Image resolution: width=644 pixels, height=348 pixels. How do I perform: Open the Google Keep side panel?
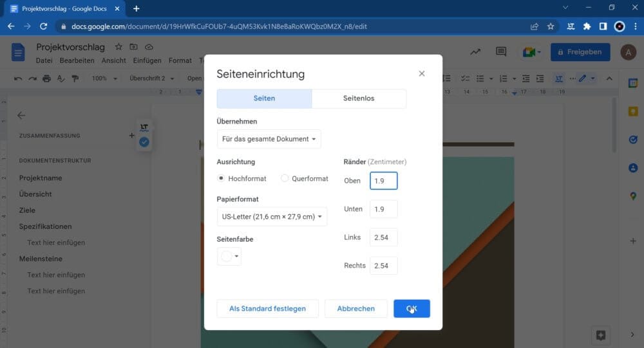(633, 111)
